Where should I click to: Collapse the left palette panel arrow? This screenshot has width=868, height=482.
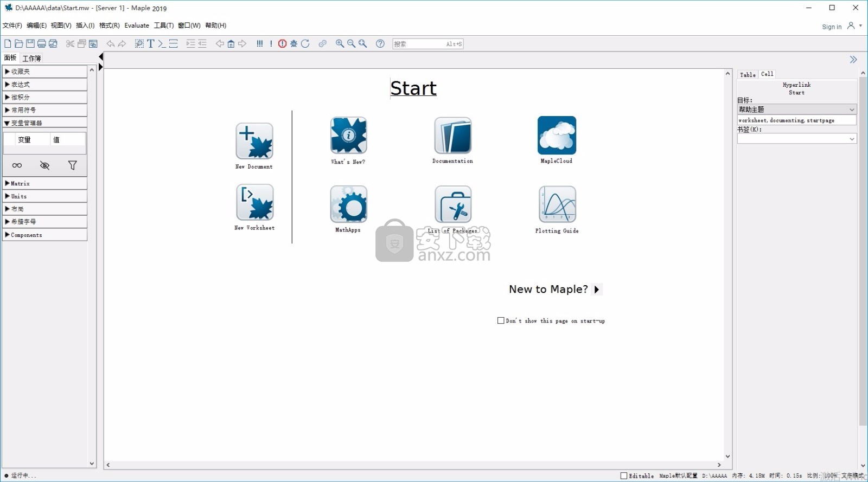pos(101,57)
